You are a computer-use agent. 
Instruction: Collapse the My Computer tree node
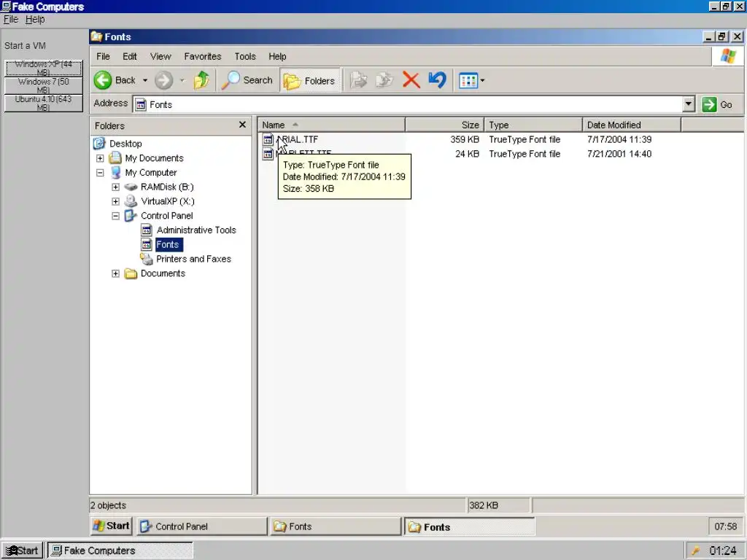point(100,172)
